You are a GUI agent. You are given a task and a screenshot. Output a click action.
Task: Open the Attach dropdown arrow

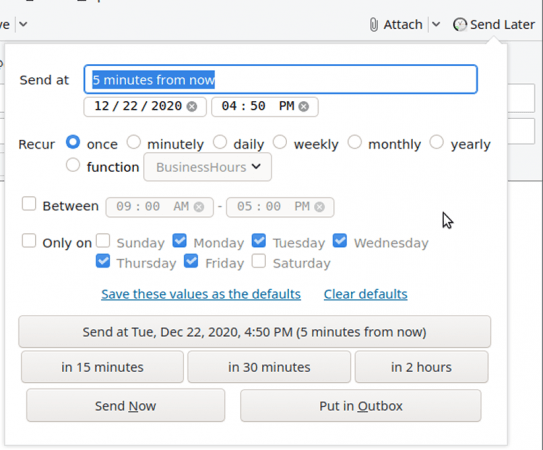tap(436, 24)
